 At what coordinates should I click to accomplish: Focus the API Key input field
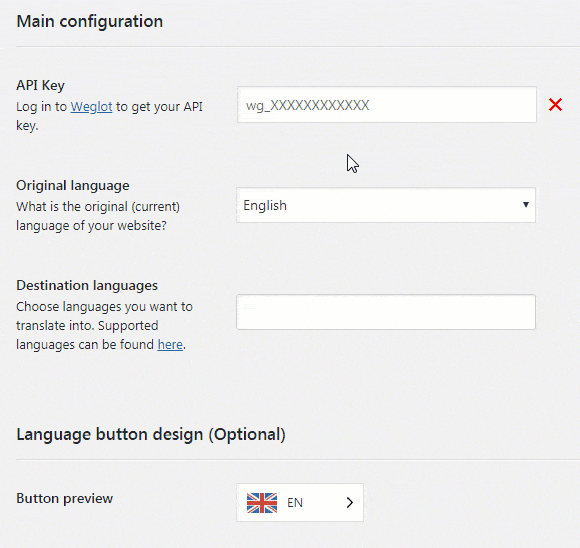[x=387, y=105]
